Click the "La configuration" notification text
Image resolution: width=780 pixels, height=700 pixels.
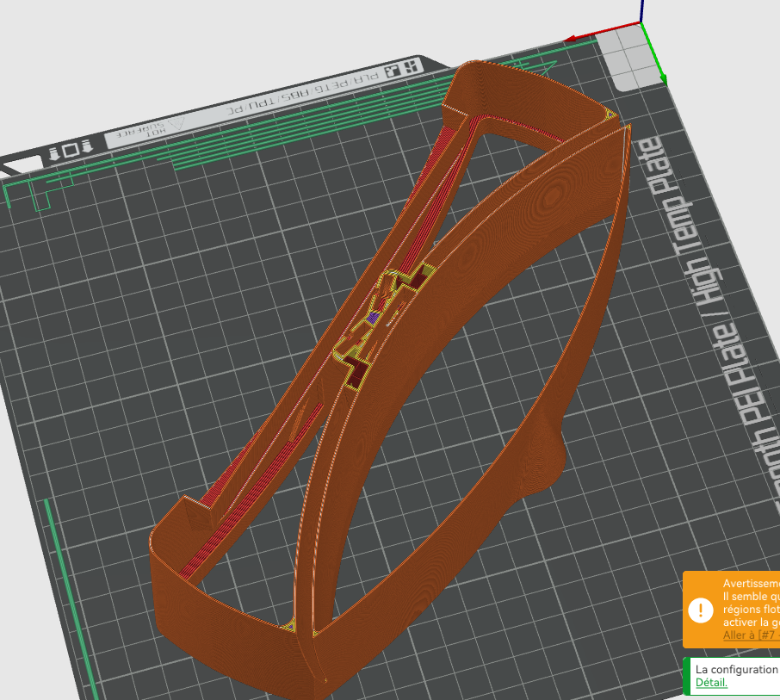click(737, 669)
